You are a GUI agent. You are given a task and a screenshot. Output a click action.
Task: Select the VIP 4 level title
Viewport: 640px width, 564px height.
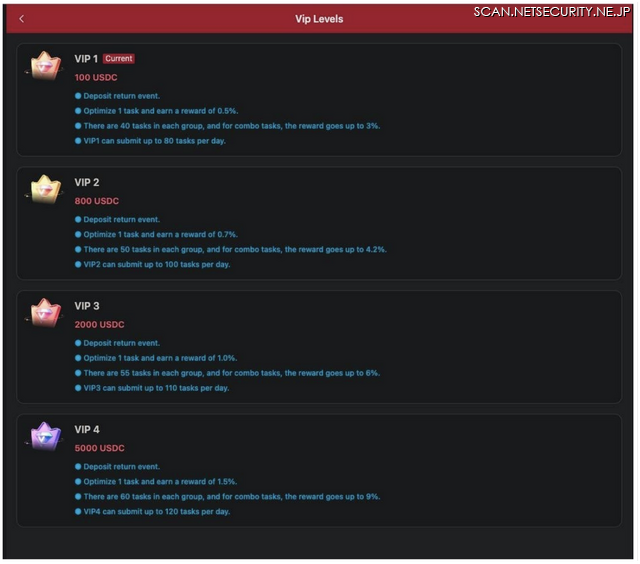87,430
